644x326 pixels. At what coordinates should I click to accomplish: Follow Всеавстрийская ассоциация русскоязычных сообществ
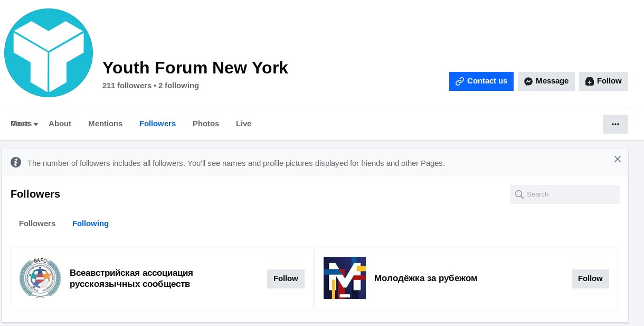point(286,279)
